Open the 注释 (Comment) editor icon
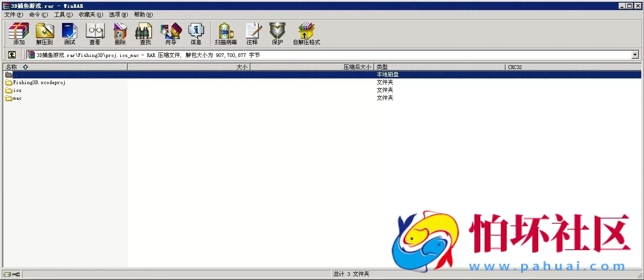Viewport: 644px width, 280px height. coord(253,34)
